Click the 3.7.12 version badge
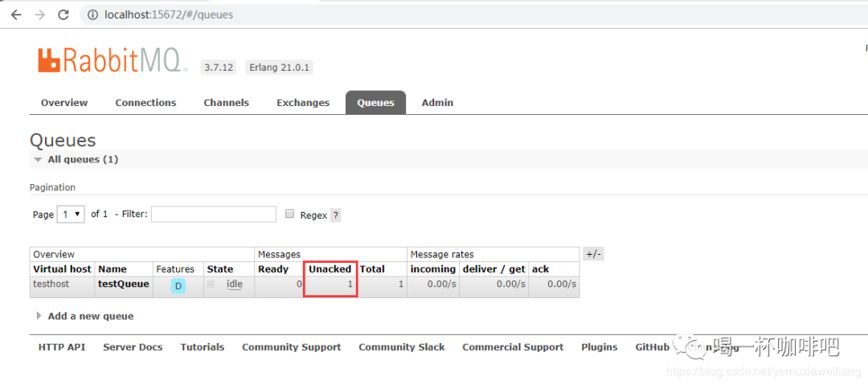The width and height of the screenshot is (868, 385). click(x=219, y=68)
